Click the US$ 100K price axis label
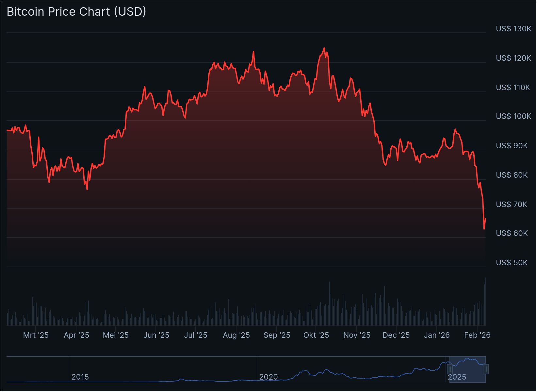 click(513, 117)
